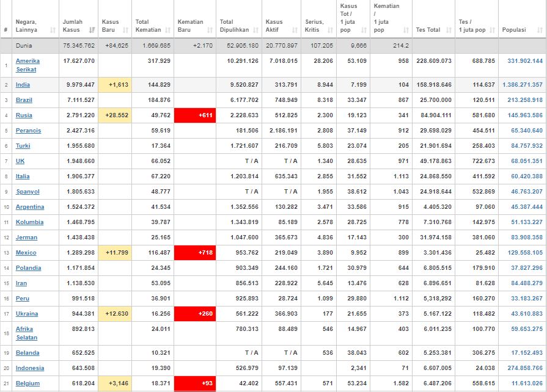
Task: Select Mexico new deaths cell +718
Action: (x=195, y=253)
